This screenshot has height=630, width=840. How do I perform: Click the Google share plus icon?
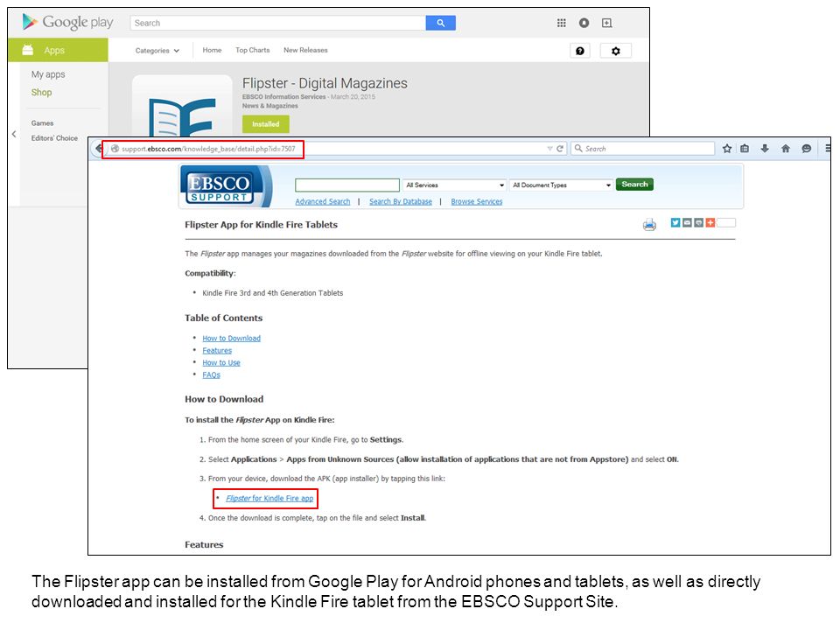tap(606, 23)
